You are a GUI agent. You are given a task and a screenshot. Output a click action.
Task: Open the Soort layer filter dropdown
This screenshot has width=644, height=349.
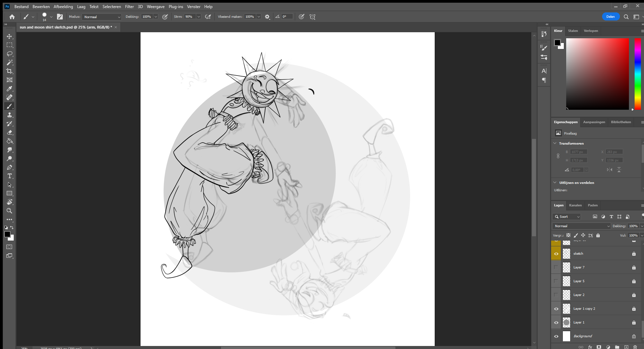click(x=567, y=217)
